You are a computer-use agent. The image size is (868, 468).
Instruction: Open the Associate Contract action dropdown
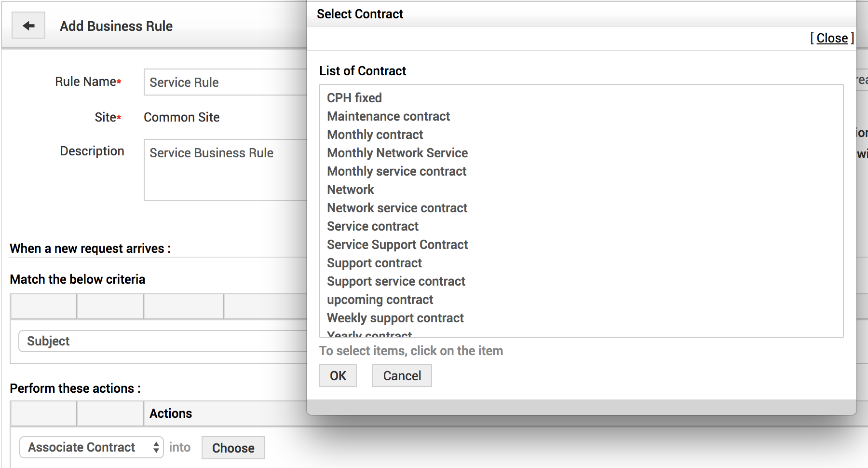(92, 447)
